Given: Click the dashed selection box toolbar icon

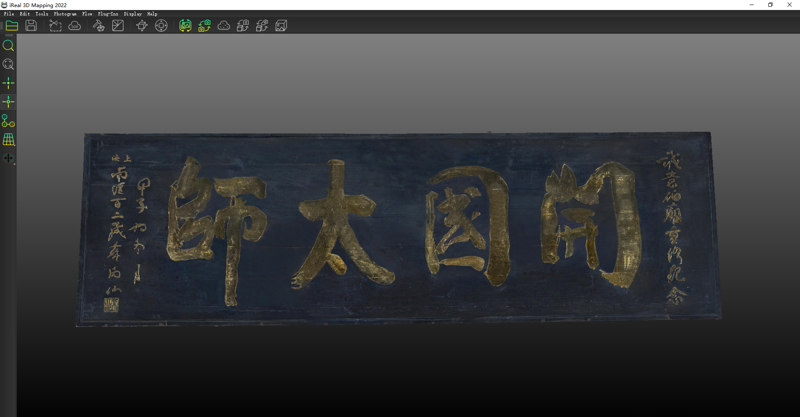Looking at the screenshot, I should tap(55, 26).
